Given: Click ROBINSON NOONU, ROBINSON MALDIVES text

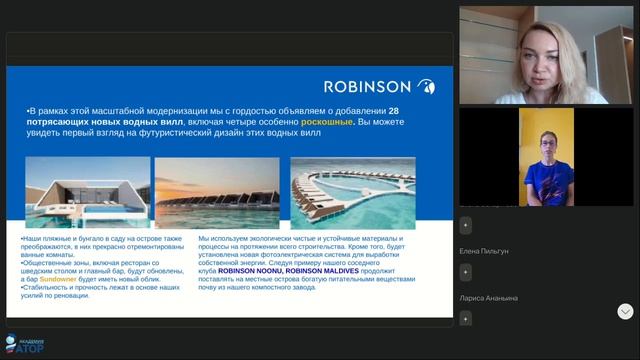Looking at the screenshot, I should (289, 271).
